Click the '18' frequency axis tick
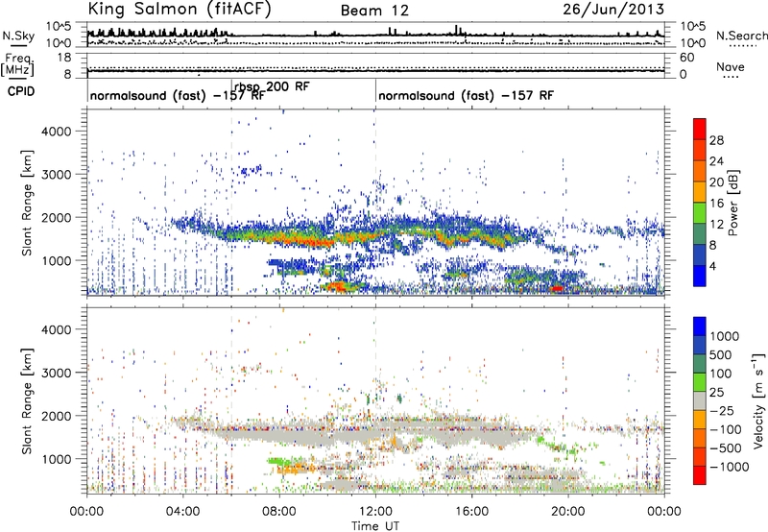 64,58
